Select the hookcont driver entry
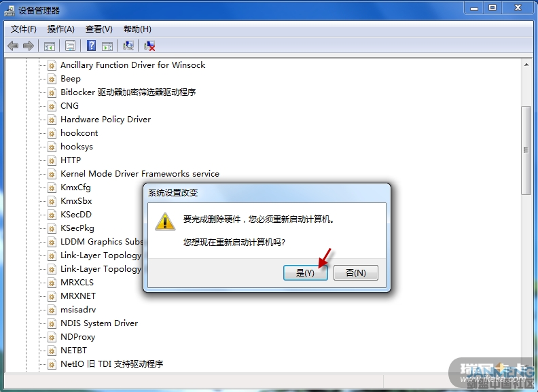The width and height of the screenshot is (538, 392). [x=79, y=133]
